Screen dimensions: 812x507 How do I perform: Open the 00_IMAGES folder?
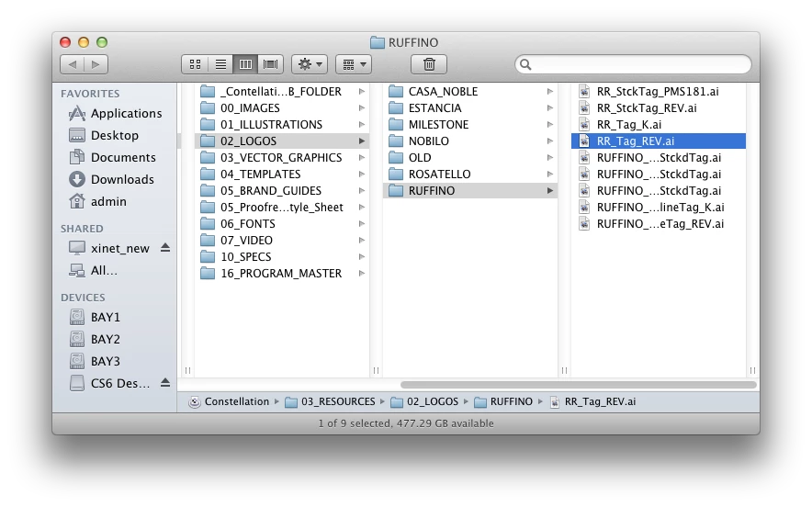(x=282, y=108)
